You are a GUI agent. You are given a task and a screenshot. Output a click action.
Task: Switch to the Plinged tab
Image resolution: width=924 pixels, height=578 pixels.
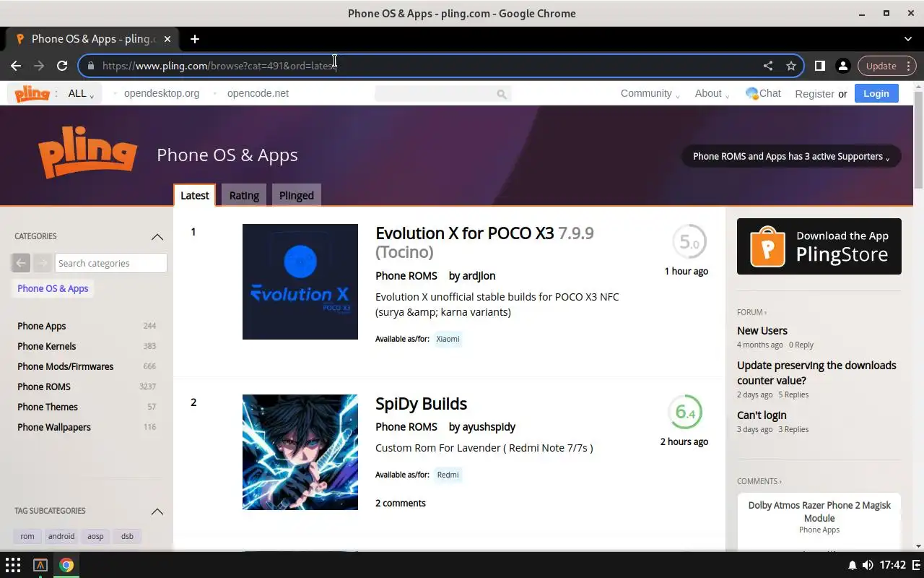297,195
